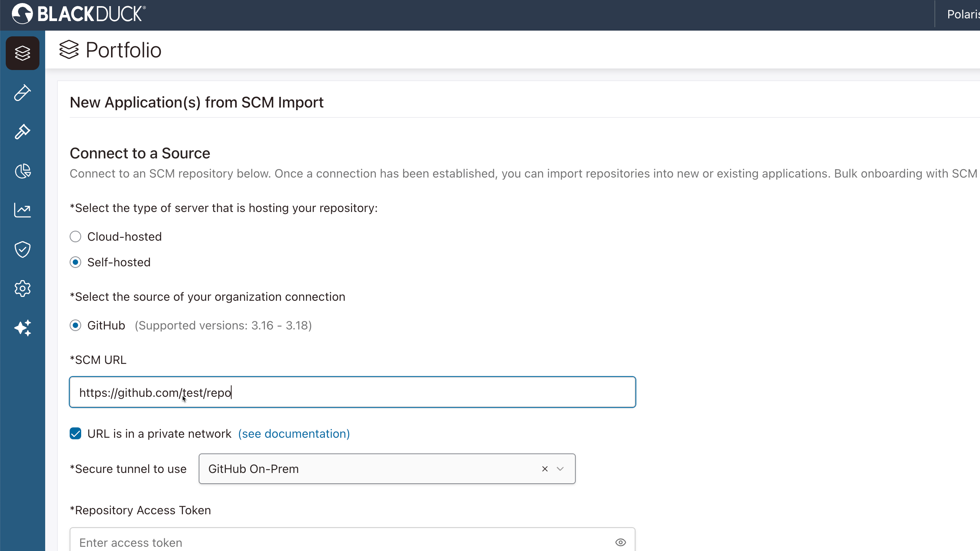Click the Enter access token field
The height and width of the screenshot is (551, 980).
pyautogui.click(x=353, y=540)
